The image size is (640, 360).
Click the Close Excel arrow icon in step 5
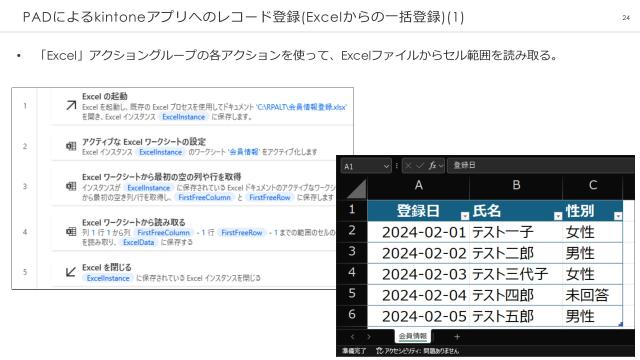pos(71,271)
